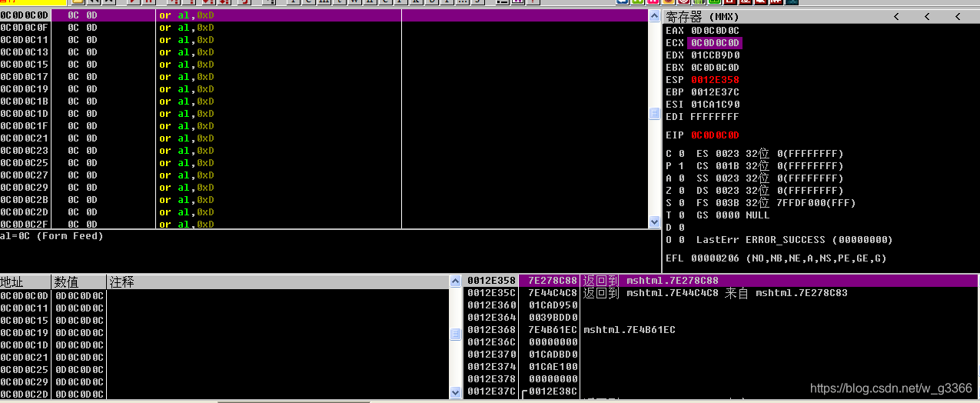
Task: Select stack row 0012E374 value 01CAE100
Action: (722, 367)
